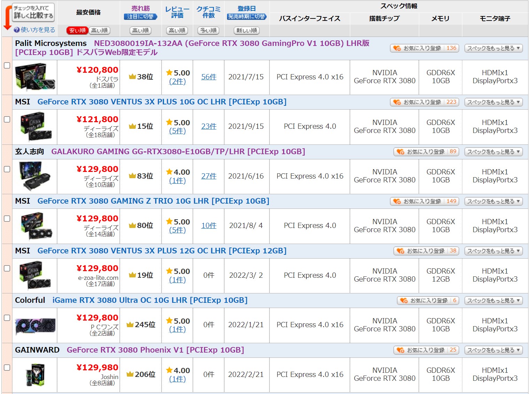
Task: Open the (2件) reviews link for Palit
Action: [x=177, y=81]
